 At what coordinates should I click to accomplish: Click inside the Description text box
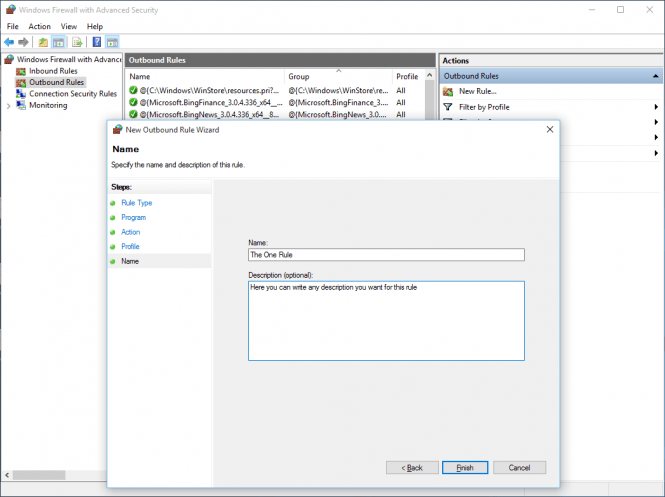(x=386, y=320)
